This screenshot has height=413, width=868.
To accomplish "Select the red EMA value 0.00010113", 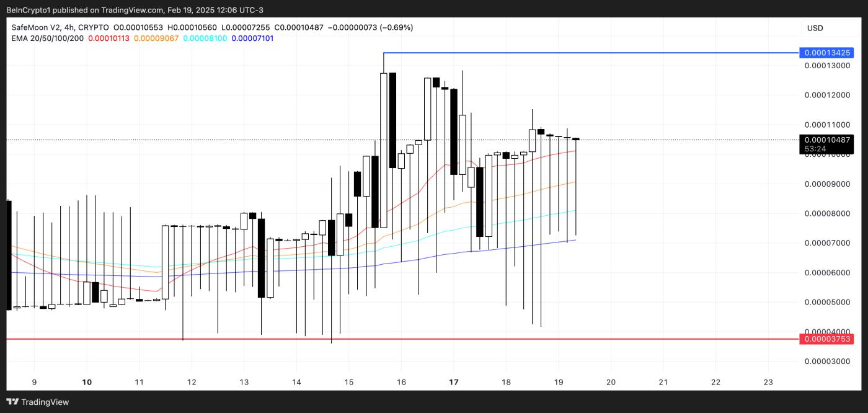I will click(109, 38).
